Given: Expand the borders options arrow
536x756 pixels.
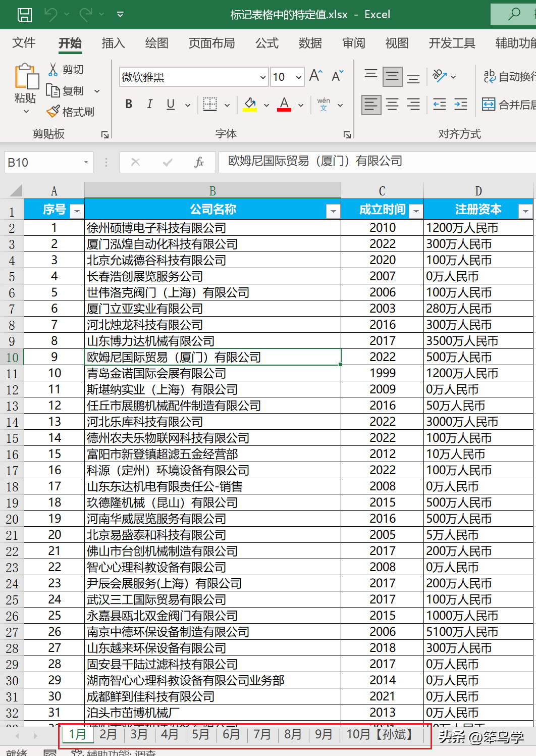Looking at the screenshot, I should pyautogui.click(x=227, y=105).
